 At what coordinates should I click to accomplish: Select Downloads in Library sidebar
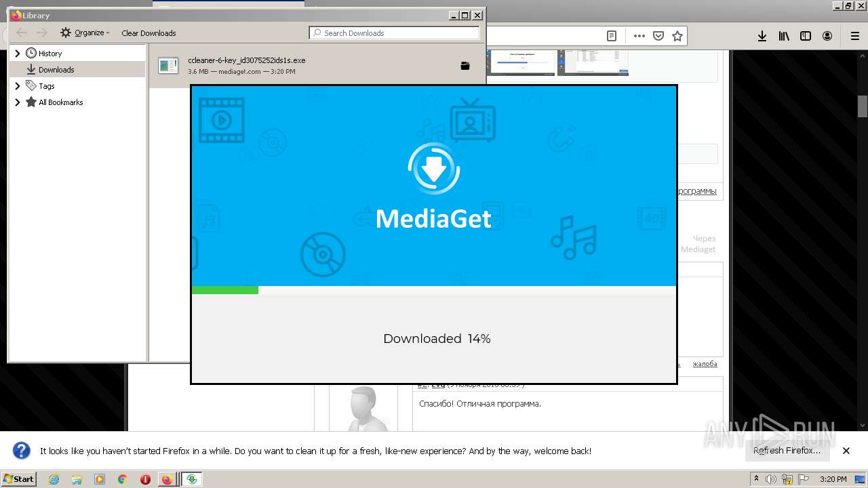click(x=56, y=69)
